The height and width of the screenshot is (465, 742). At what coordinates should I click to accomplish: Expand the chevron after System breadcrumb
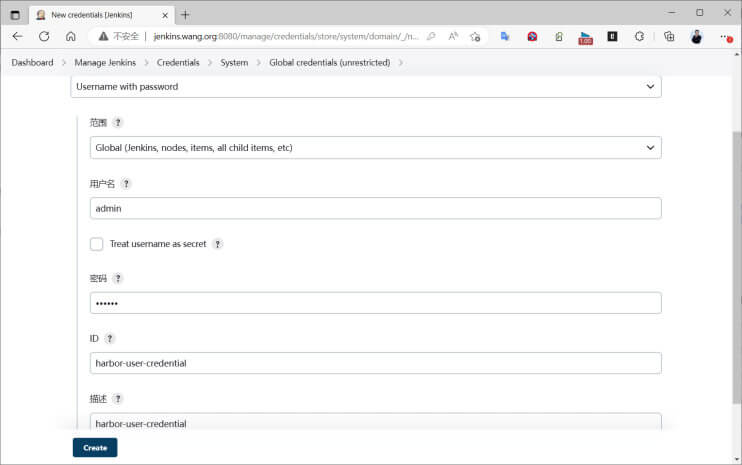tap(258, 62)
